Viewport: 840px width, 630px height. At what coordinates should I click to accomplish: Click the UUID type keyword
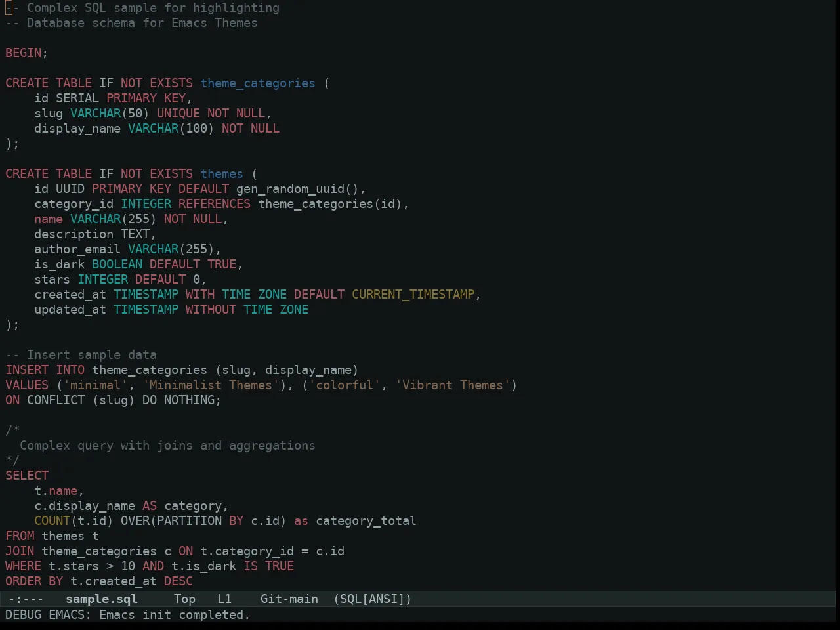(70, 189)
